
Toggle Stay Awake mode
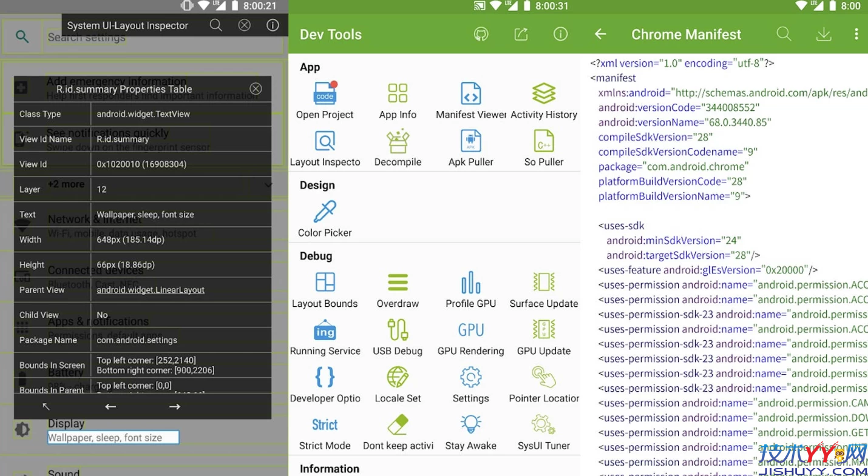click(x=470, y=431)
